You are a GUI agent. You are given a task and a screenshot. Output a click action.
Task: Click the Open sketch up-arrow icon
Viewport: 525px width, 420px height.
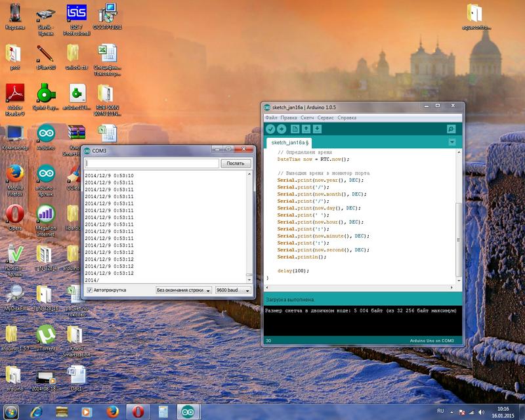[x=306, y=129]
